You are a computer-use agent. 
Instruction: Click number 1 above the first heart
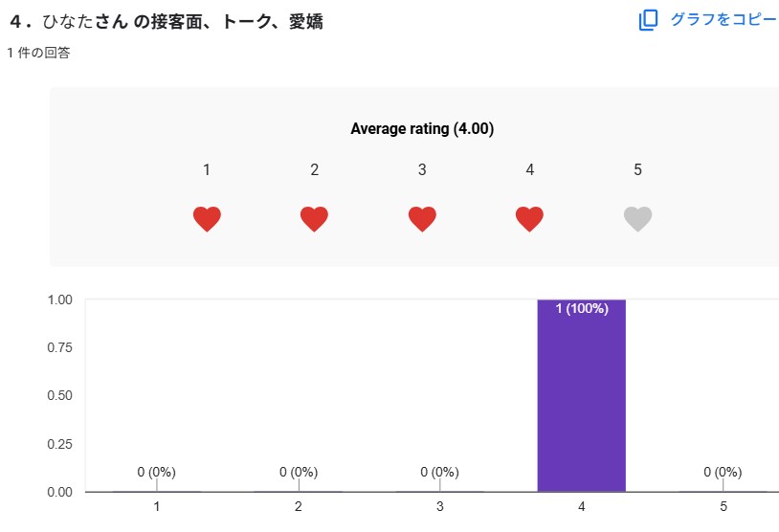(207, 170)
